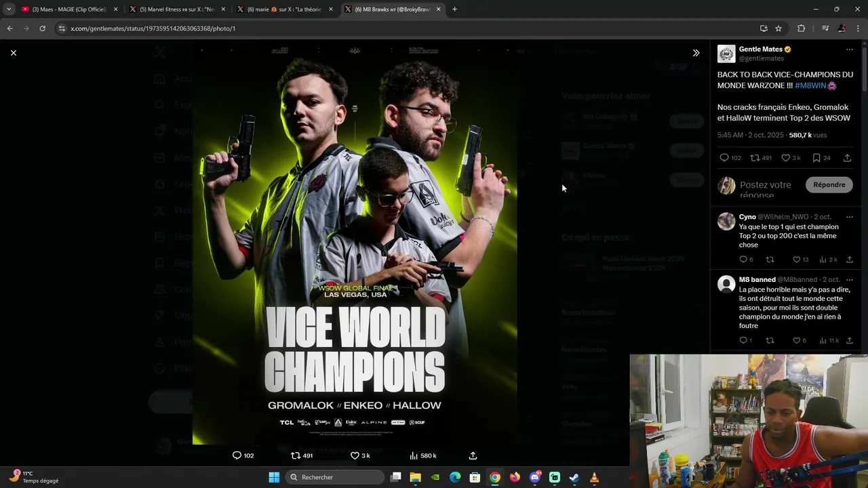The height and width of the screenshot is (488, 868).
Task: Open more options on M8 banned's reply
Action: tap(849, 280)
